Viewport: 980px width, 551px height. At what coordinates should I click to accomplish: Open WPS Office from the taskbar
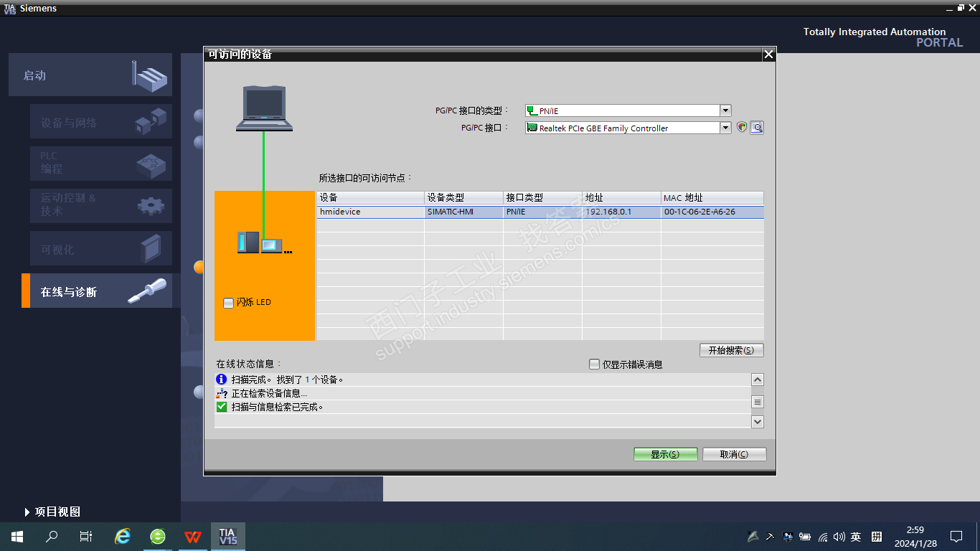193,537
